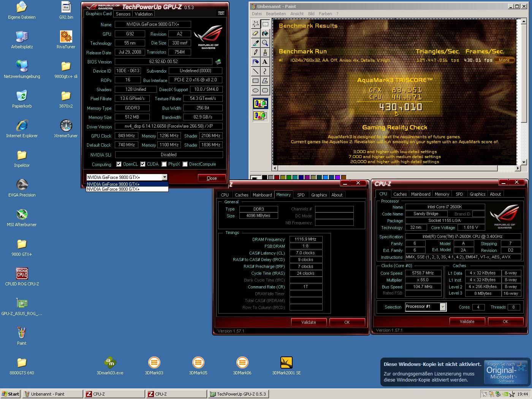The image size is (532, 399).
Task: Select the XtremeTuner desktop icon
Action: click(x=66, y=129)
